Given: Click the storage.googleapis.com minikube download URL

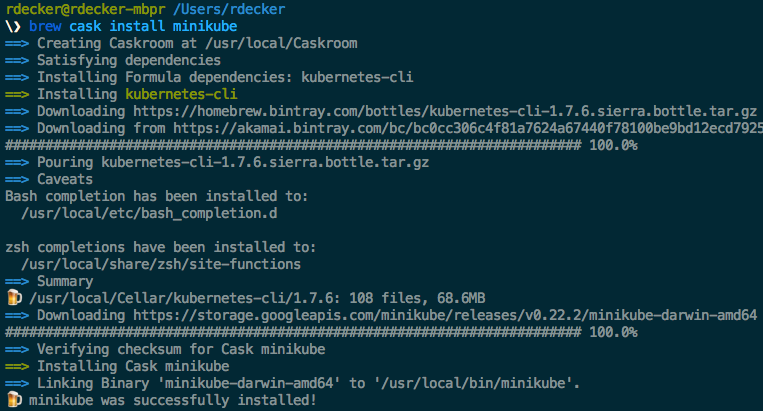Looking at the screenshot, I should tap(445, 315).
